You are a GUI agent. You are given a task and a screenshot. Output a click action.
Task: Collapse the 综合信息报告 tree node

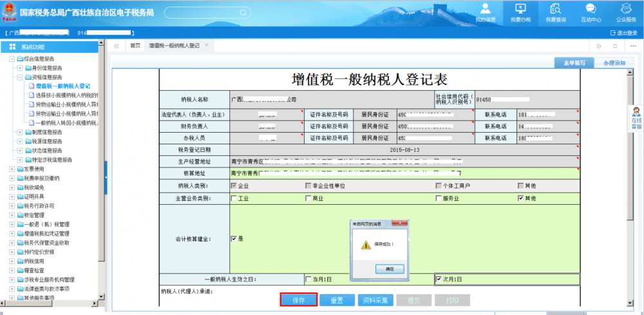pos(12,59)
